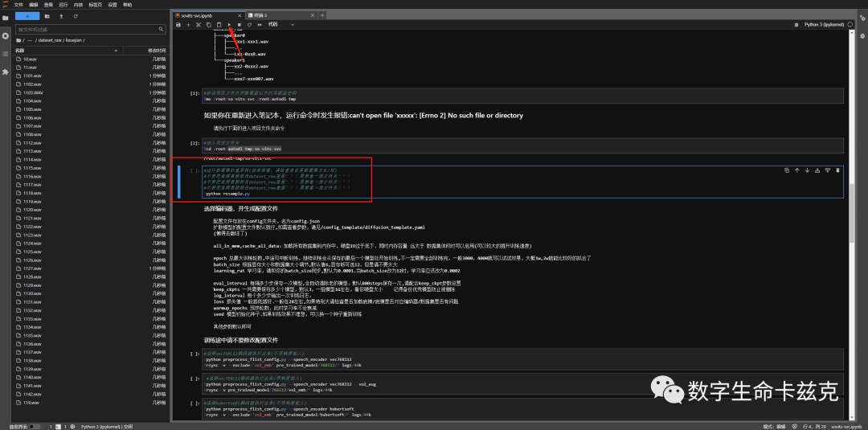Run the selected cell with the play icon
This screenshot has height=430, width=868.
(x=229, y=24)
